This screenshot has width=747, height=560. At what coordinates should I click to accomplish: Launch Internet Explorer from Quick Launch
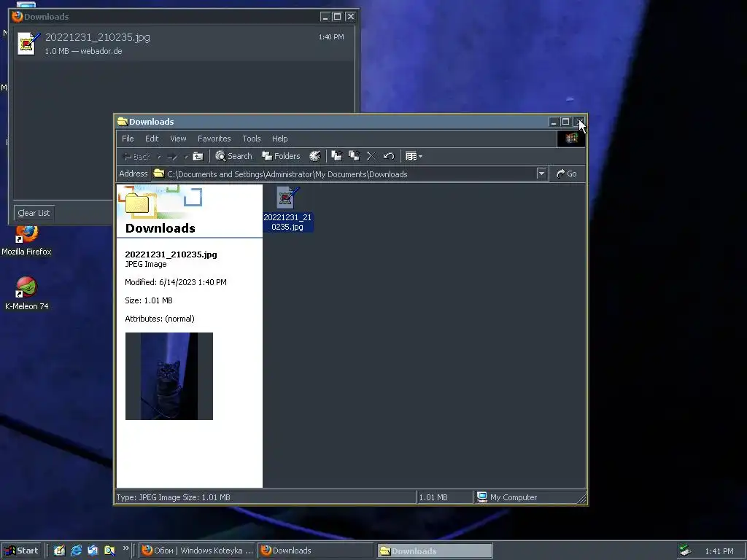coord(76,551)
